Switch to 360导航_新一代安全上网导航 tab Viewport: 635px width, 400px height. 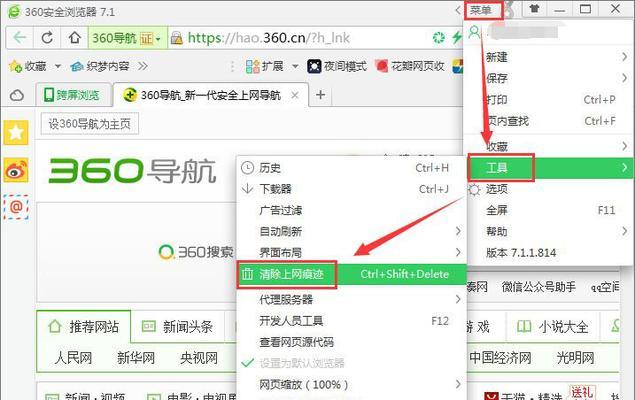(211, 95)
